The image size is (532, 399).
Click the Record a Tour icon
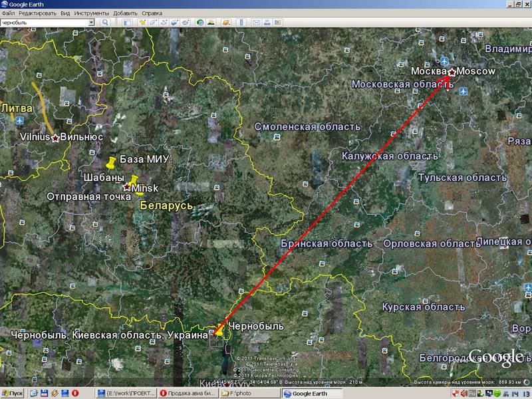point(187,22)
